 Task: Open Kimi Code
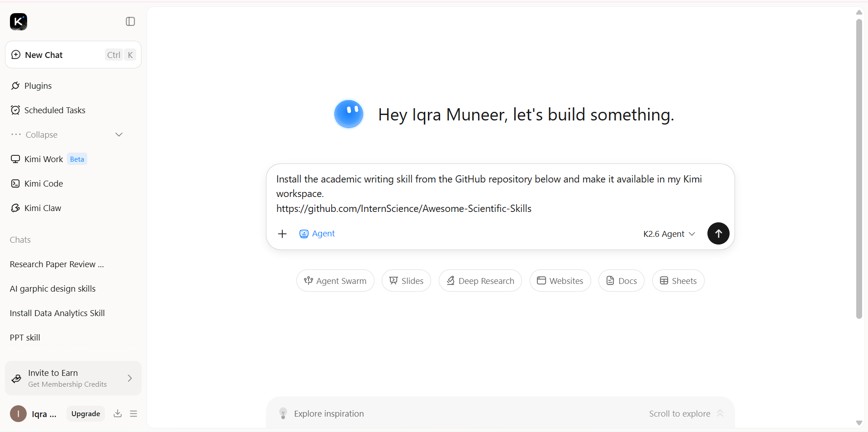[43, 183]
